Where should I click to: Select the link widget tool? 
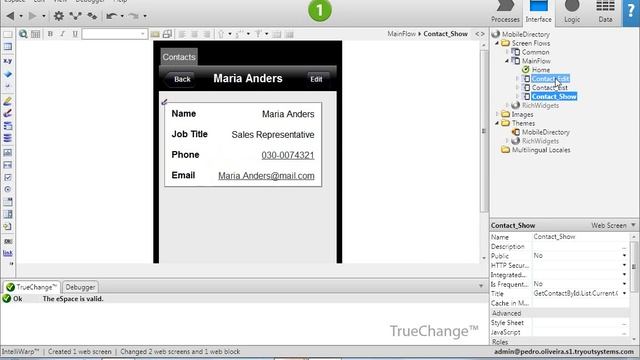8,253
